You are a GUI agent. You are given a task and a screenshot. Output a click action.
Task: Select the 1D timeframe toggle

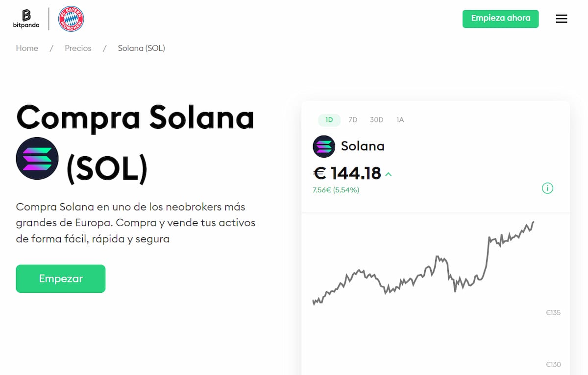[329, 119]
